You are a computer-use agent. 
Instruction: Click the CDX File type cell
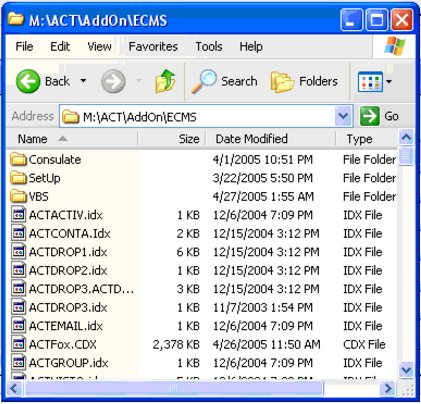point(364,344)
